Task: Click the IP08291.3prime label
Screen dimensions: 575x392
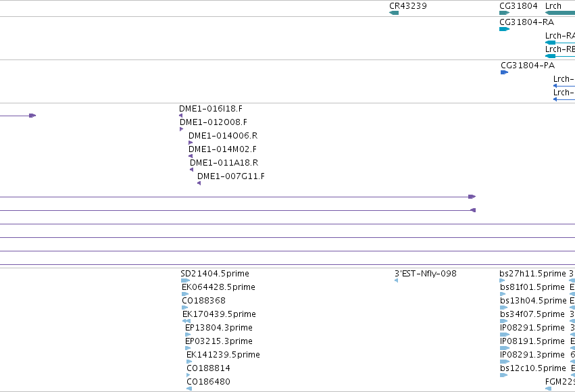Action: (x=532, y=355)
